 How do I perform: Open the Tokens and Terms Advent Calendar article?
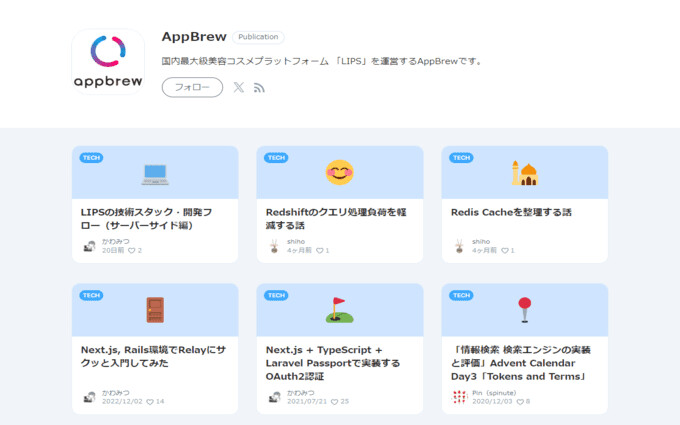(x=521, y=363)
